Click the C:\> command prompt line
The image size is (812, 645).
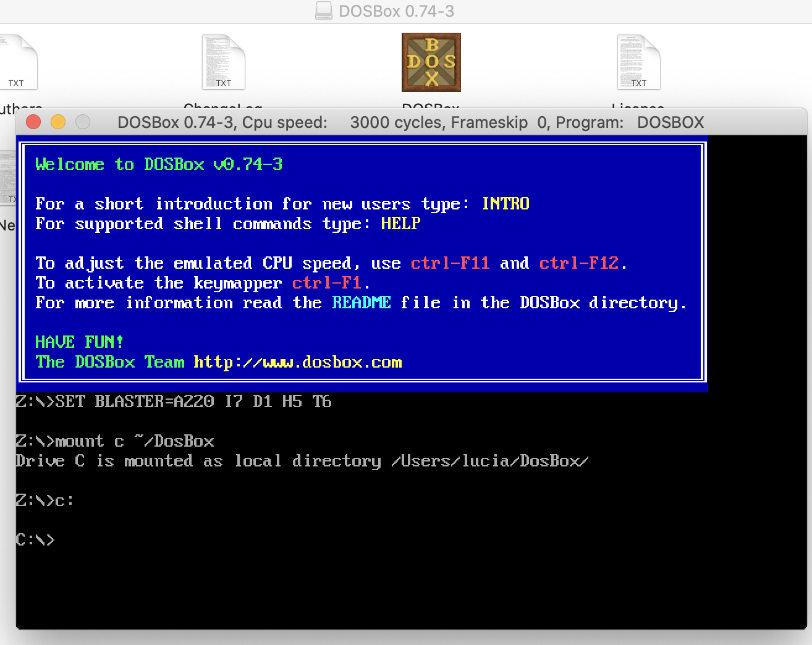[35, 540]
